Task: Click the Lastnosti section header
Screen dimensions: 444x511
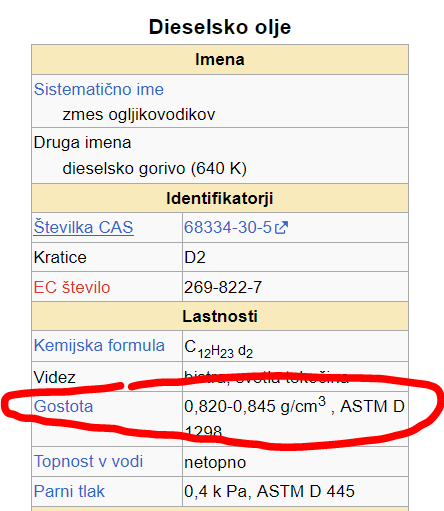Action: click(220, 316)
